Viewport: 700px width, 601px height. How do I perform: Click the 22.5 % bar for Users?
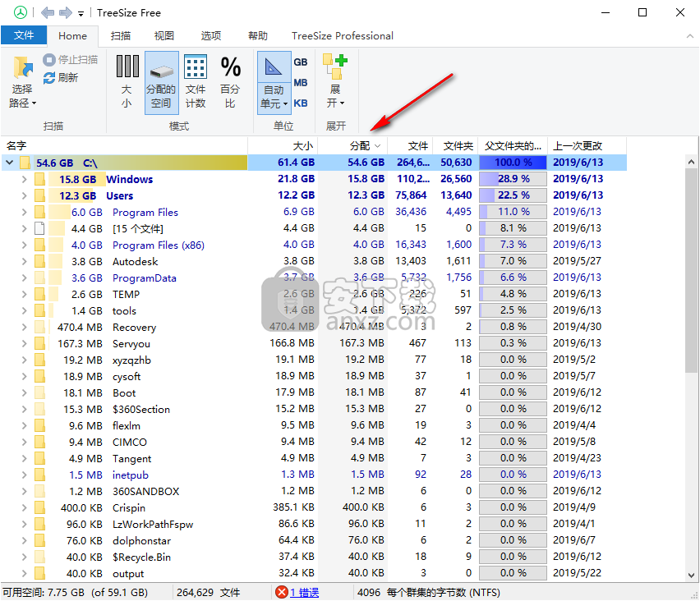tap(513, 195)
